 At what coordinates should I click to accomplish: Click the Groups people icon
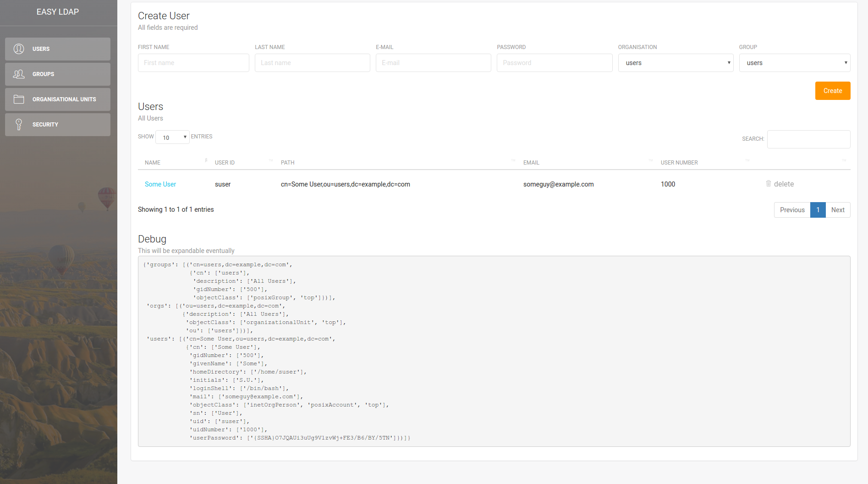click(x=19, y=74)
